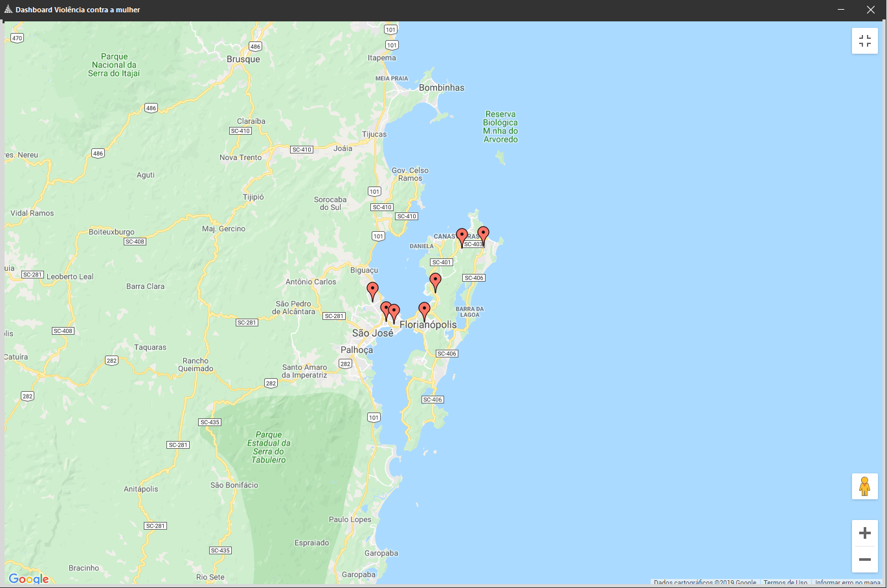
Task: Click the Tijipió label
Action: tap(253, 197)
